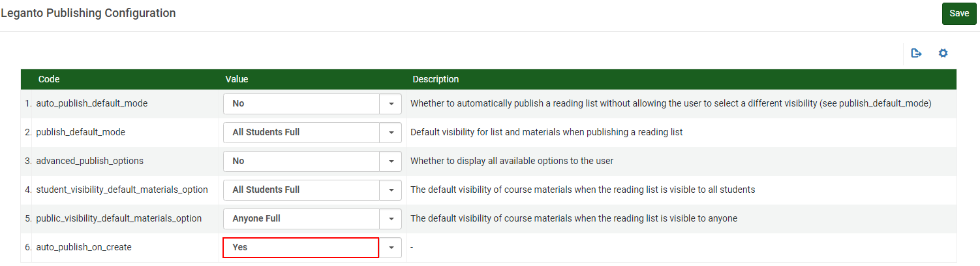This screenshot has width=980, height=266.
Task: Click the Value column header
Action: click(237, 79)
